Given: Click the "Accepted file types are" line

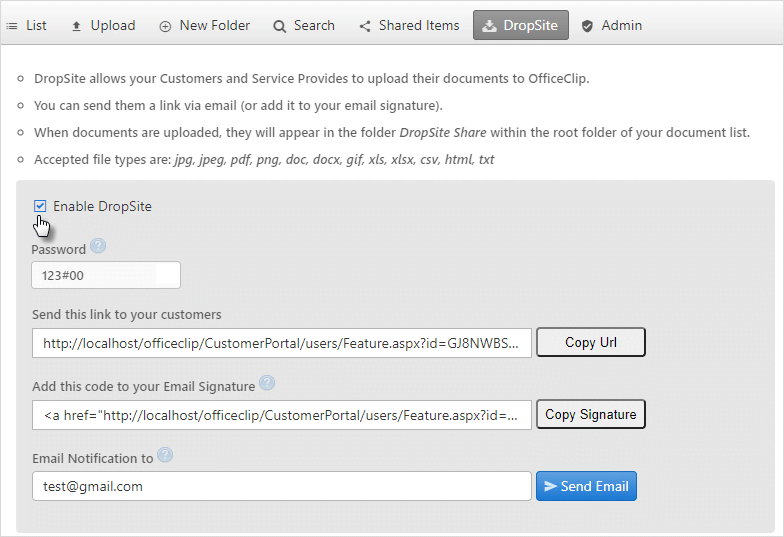Looking at the screenshot, I should [264, 160].
